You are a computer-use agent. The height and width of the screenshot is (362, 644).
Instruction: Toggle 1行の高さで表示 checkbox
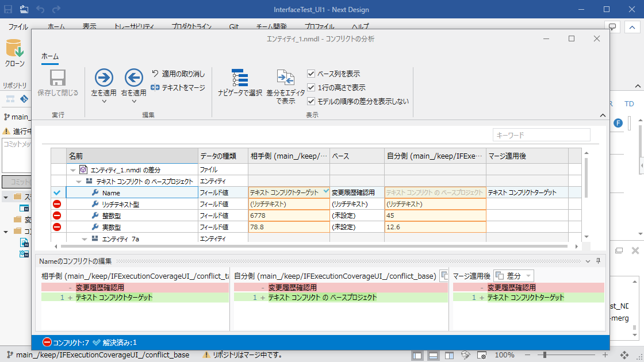(x=311, y=87)
